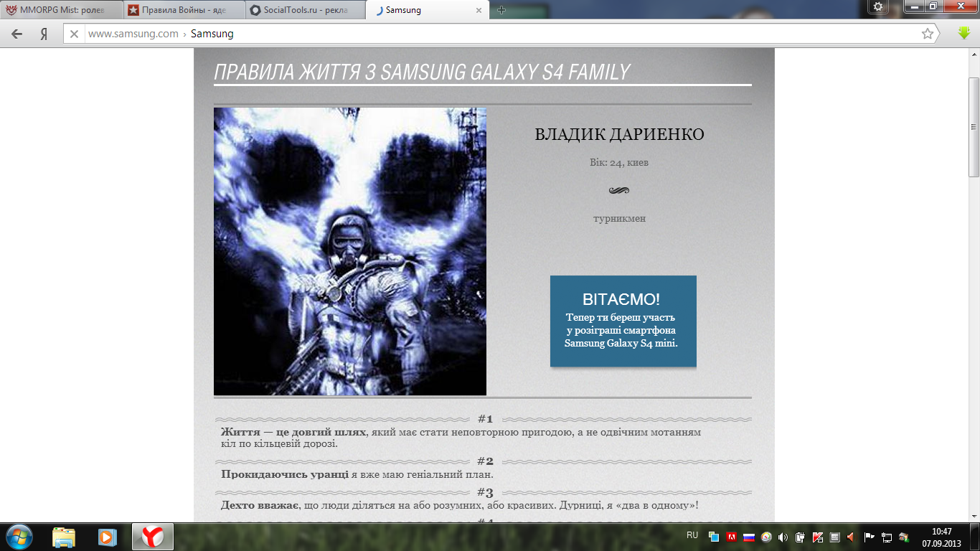Open Windows Explorer from the taskbar
This screenshot has width=980, height=551.
pos(64,537)
